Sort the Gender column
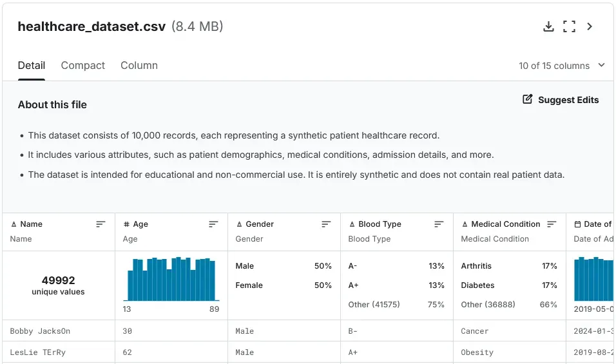 point(326,224)
